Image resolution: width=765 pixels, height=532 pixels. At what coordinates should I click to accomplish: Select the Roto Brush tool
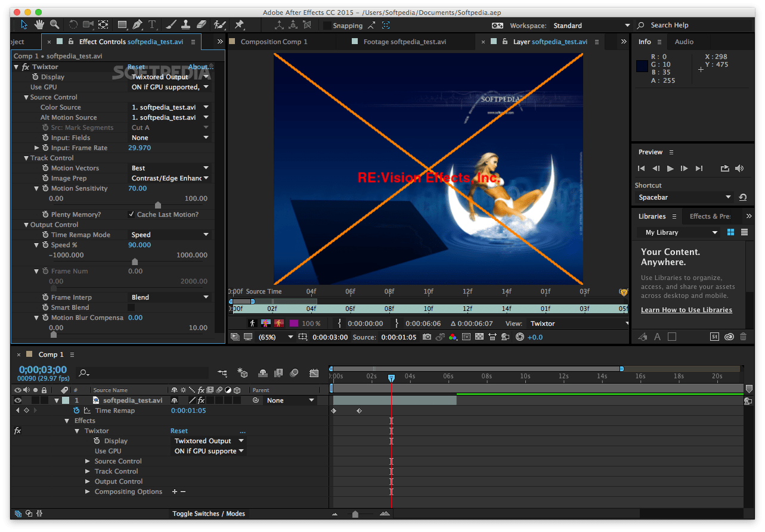pyautogui.click(x=219, y=24)
